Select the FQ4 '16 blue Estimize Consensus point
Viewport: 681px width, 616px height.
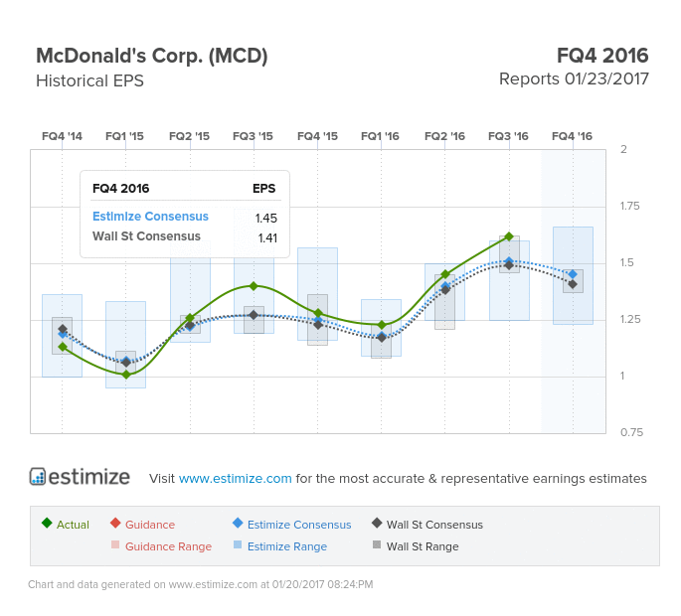[x=573, y=274]
